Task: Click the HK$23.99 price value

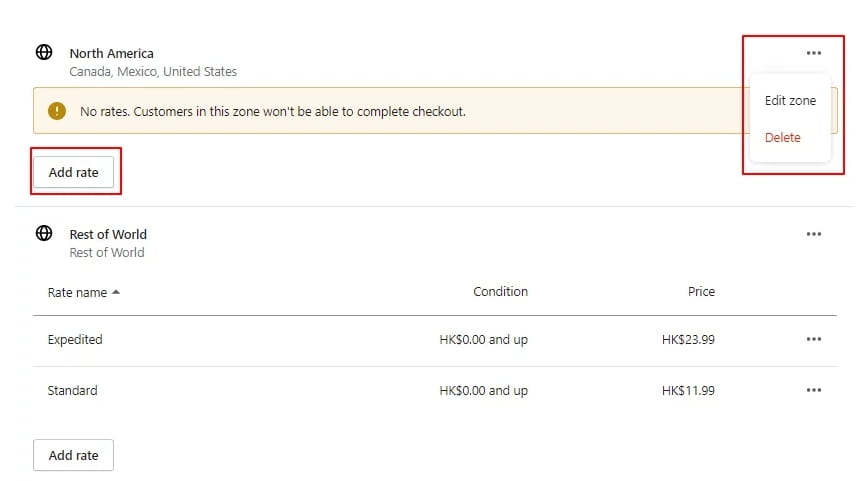Action: [688, 340]
